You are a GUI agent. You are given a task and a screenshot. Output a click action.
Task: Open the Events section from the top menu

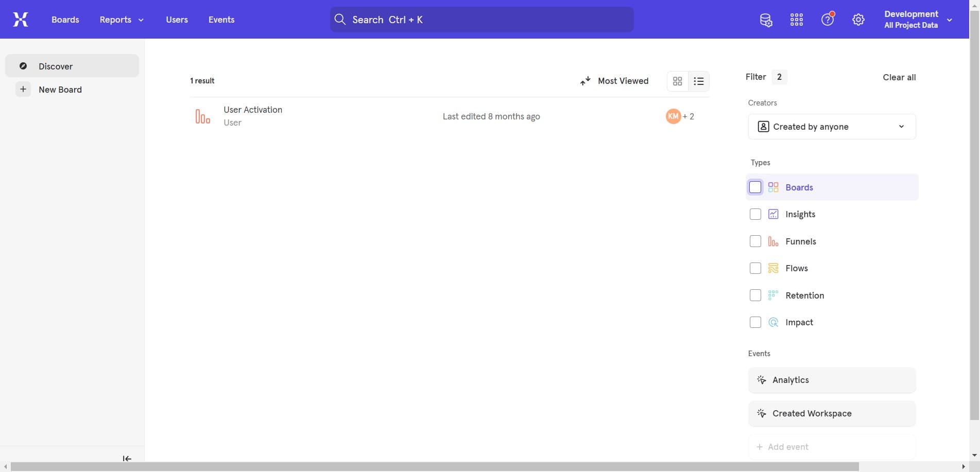[x=221, y=20]
